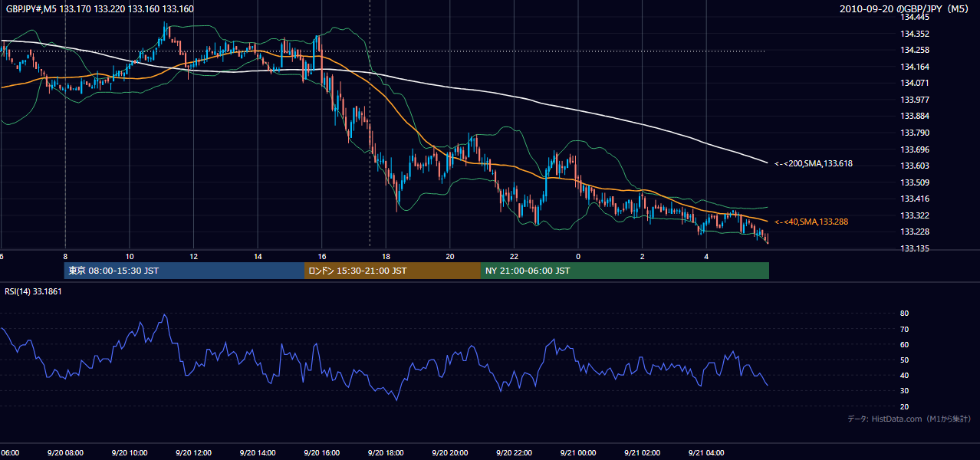The image size is (980, 460).
Task: Click RSI axis level 20
Action: (x=905, y=406)
